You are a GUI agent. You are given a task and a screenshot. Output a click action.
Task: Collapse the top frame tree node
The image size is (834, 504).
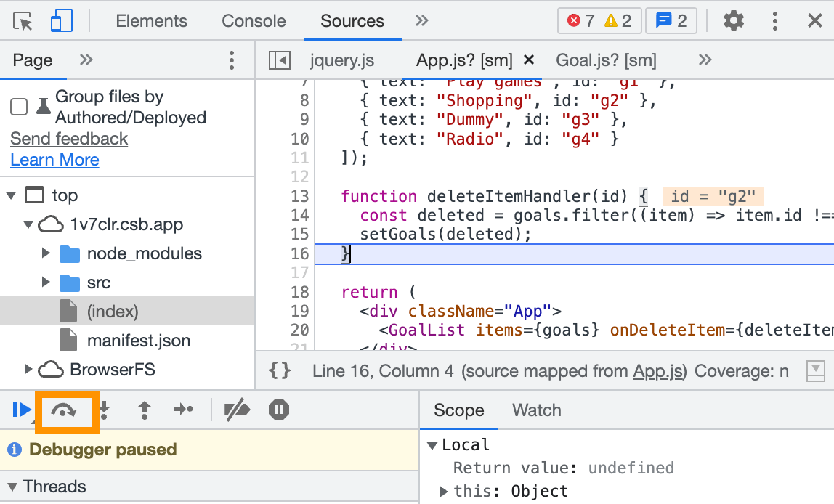coord(11,195)
